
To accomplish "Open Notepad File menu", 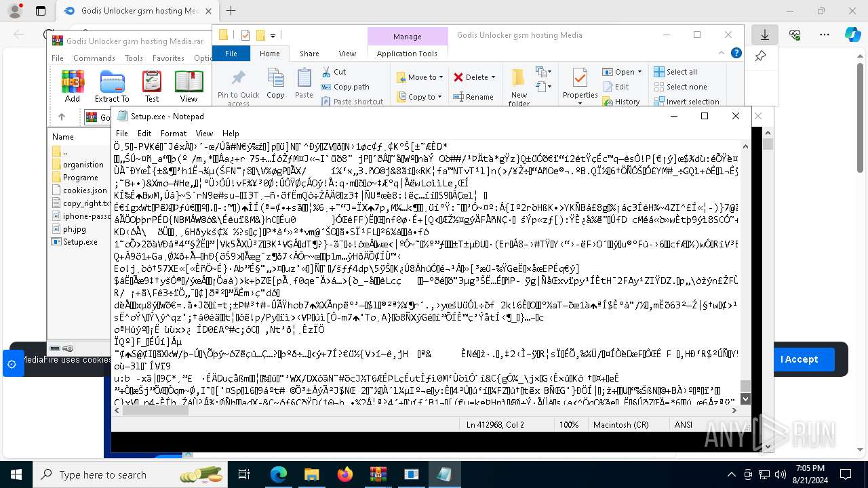I will tap(122, 134).
